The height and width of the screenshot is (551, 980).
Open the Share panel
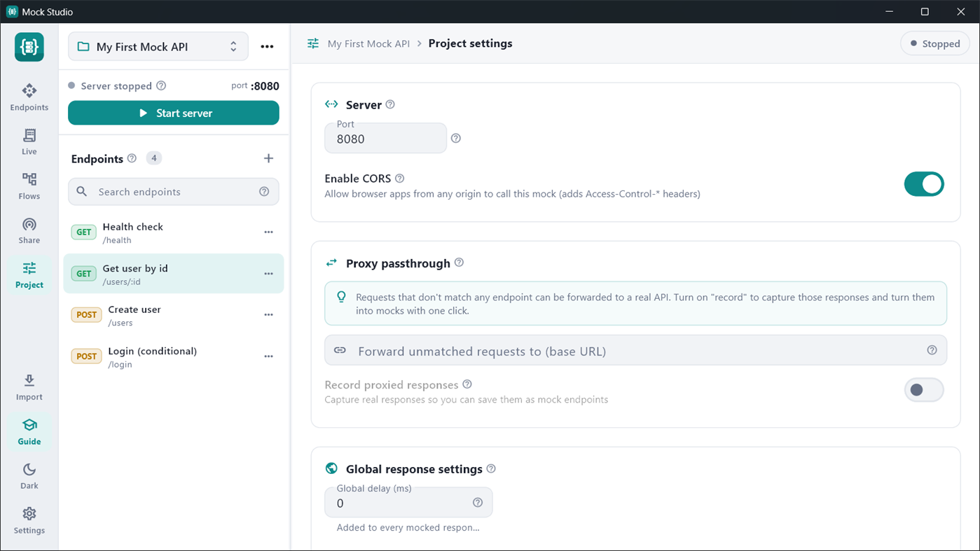pos(29,231)
